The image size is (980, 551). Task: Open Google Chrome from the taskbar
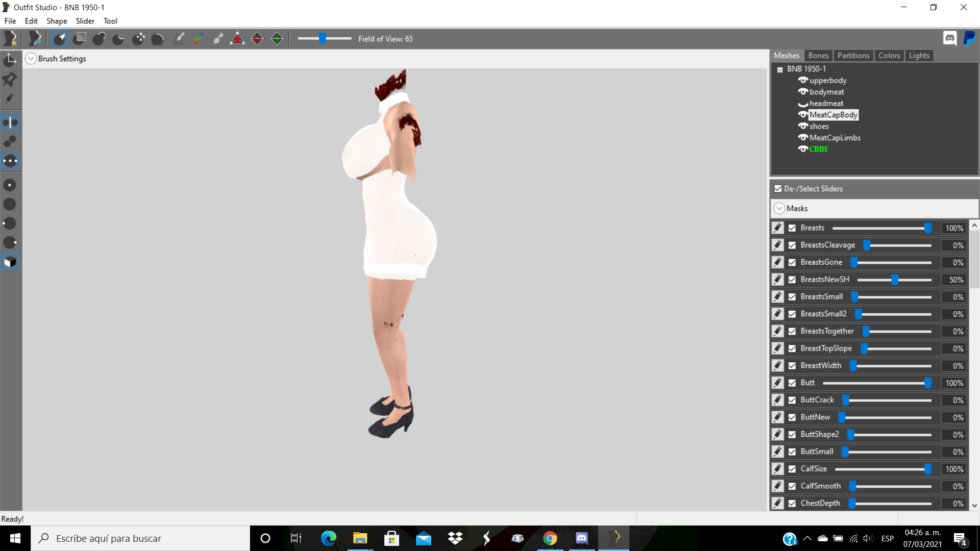pos(550,538)
